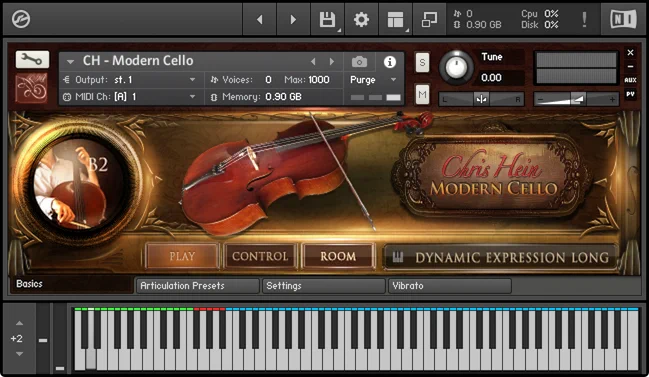Viewport: 649px width, 377px height.
Task: Click the NI logo in top right
Action: tap(623, 19)
